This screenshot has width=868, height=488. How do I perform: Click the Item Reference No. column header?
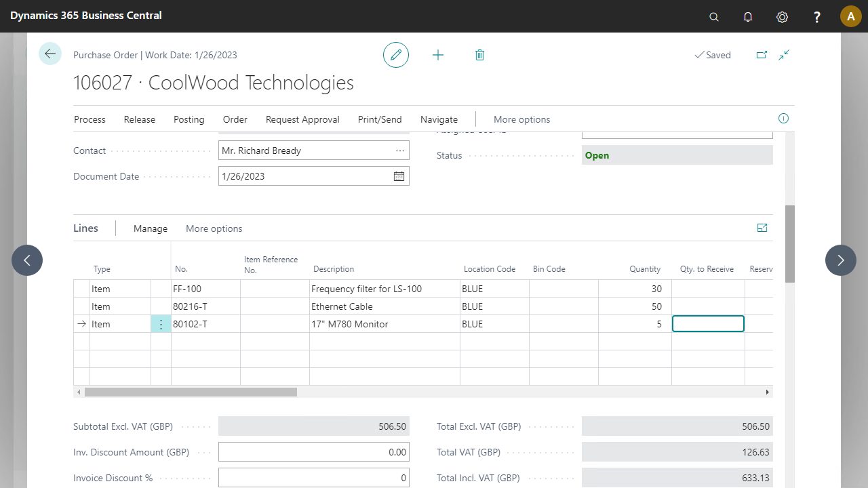tap(271, 265)
